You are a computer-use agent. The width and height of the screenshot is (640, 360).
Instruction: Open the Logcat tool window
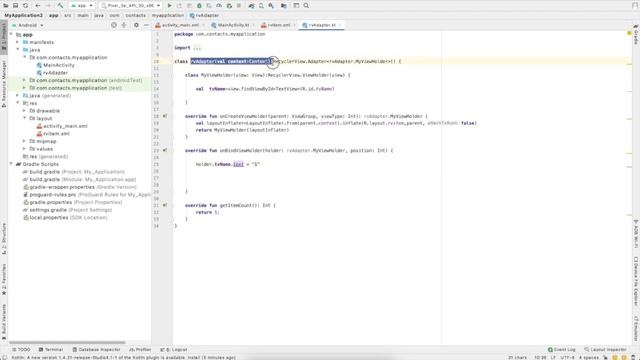coord(174,350)
